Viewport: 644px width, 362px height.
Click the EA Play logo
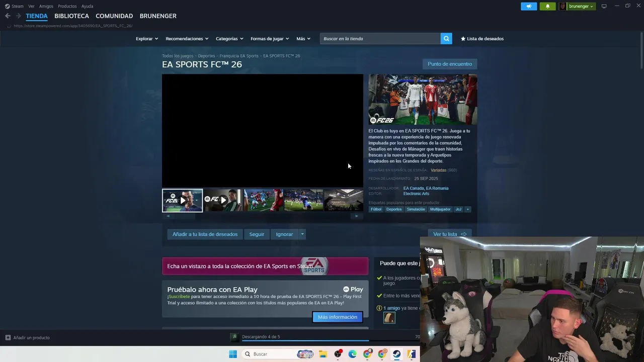point(353,289)
